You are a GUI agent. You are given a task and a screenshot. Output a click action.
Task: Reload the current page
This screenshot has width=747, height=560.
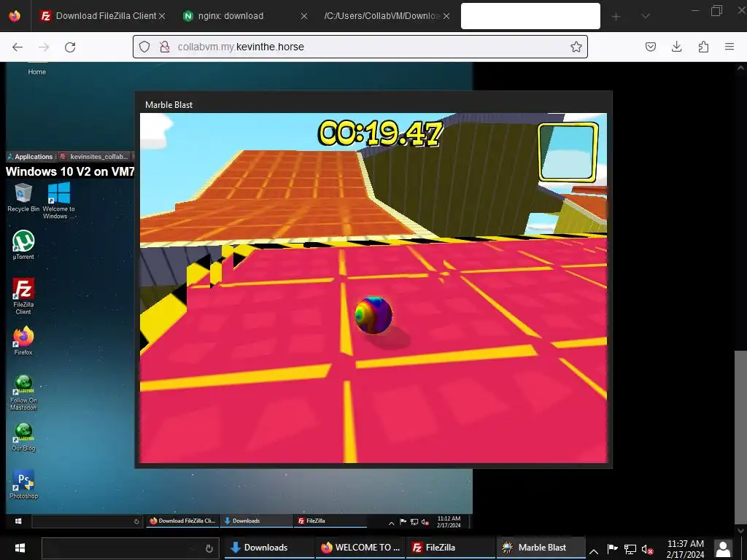pos(70,47)
